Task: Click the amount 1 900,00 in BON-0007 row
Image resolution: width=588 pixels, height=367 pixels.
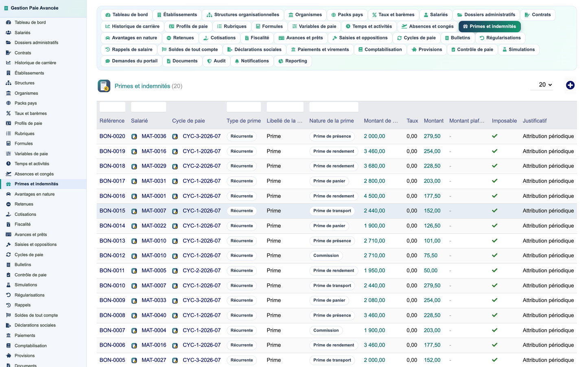Action: [x=374, y=330]
